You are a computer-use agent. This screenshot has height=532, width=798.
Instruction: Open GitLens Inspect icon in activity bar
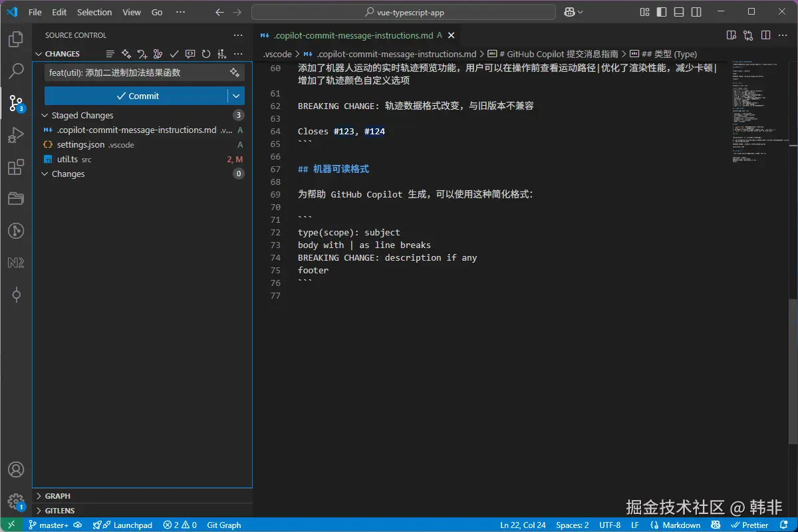[x=16, y=295]
